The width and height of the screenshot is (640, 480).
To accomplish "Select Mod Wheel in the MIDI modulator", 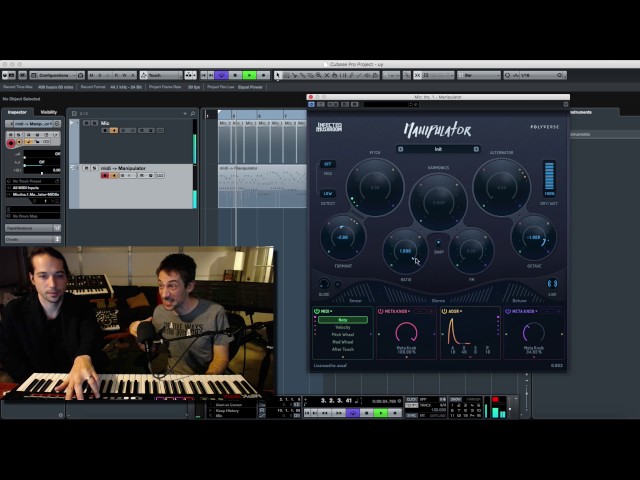I will coord(342,342).
